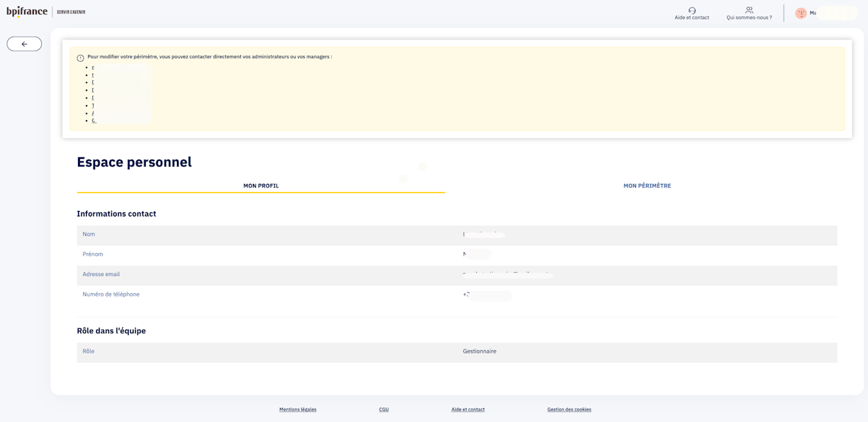Click the Prénom row
The image size is (868, 422).
457,254
